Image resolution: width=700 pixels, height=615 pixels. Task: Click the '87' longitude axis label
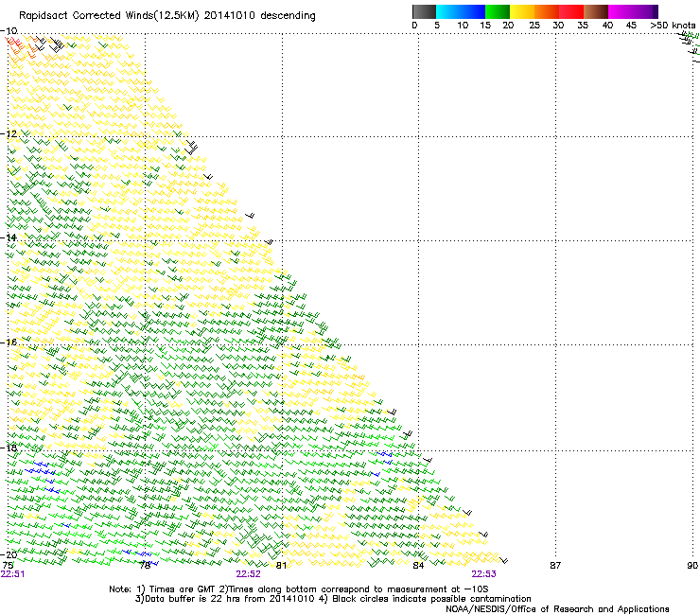pyautogui.click(x=555, y=565)
